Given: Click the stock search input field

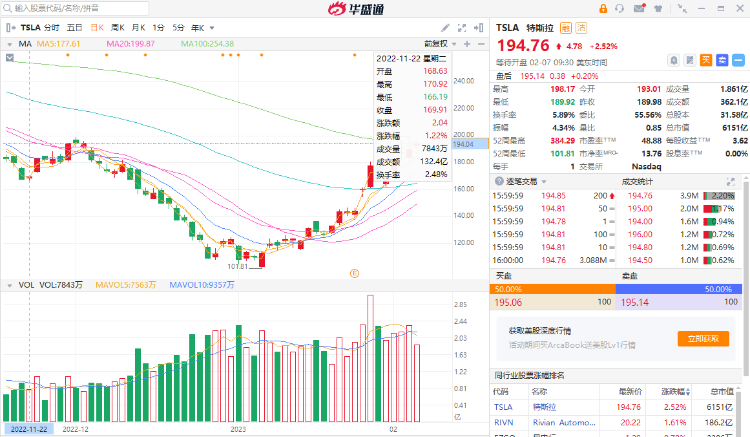Looking at the screenshot, I should click(75, 8).
